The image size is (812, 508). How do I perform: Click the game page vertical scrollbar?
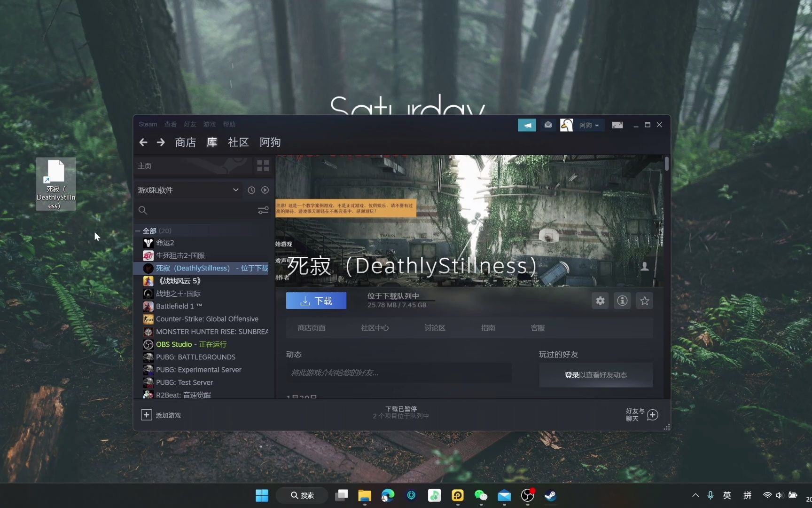[x=667, y=164]
